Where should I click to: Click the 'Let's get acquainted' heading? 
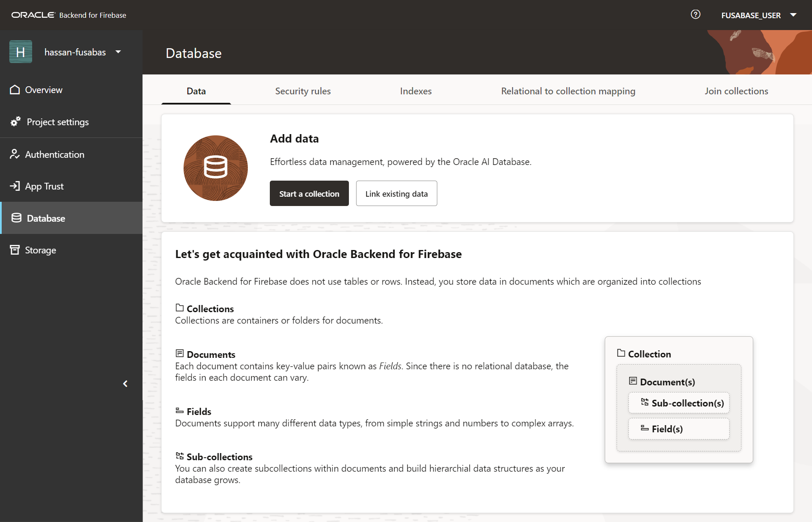click(x=318, y=254)
